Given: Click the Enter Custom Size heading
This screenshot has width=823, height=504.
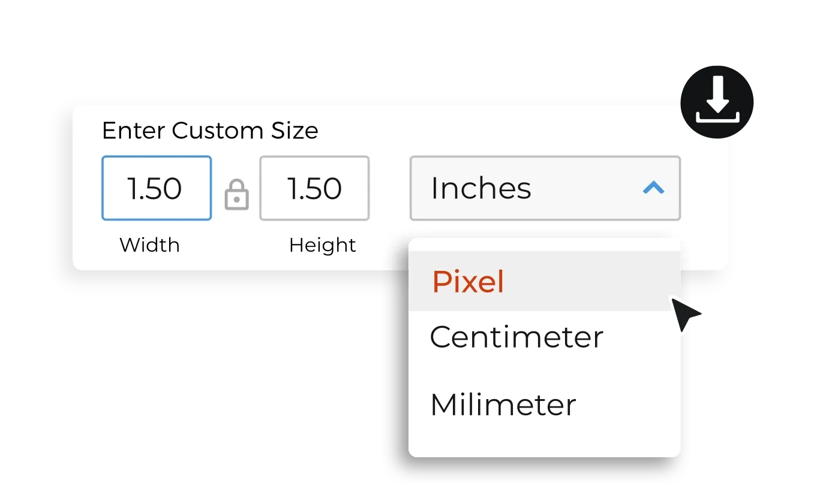Looking at the screenshot, I should (x=210, y=131).
